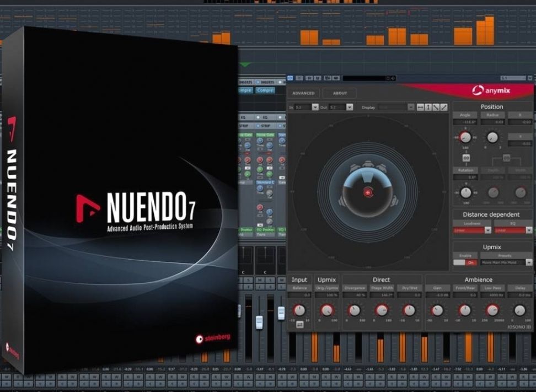Image resolution: width=536 pixels, height=392 pixels.
Task: Click the W write automation icon in plugin header
Action: coord(317,78)
